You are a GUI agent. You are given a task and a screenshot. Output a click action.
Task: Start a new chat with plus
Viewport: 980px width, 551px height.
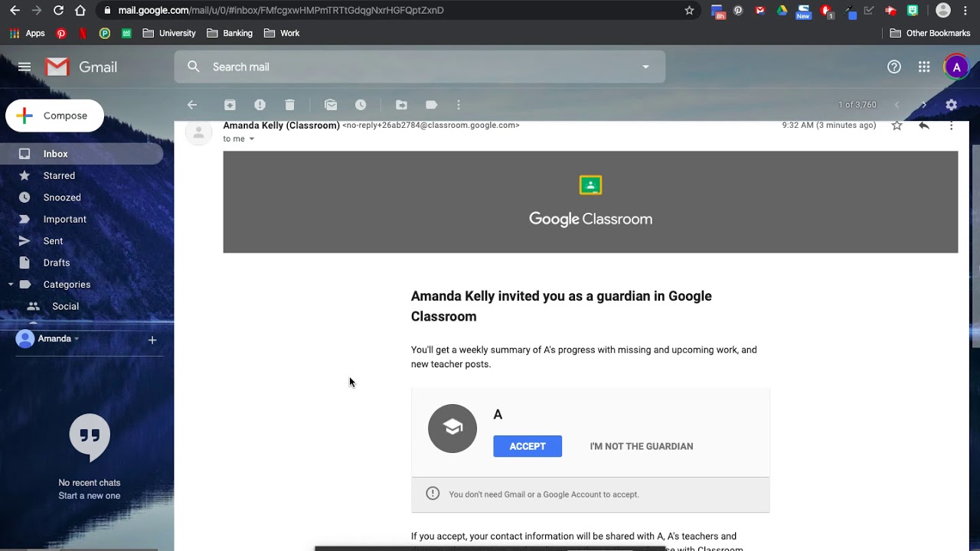[152, 340]
